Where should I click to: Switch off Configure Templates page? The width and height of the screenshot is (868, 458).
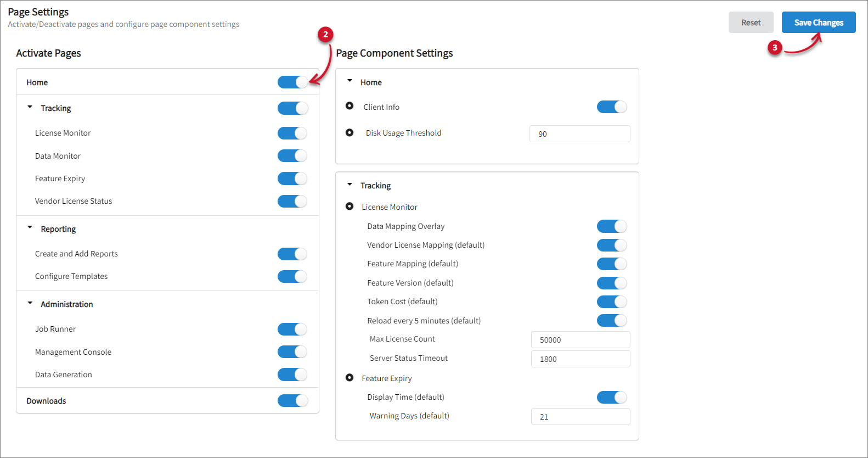292,276
